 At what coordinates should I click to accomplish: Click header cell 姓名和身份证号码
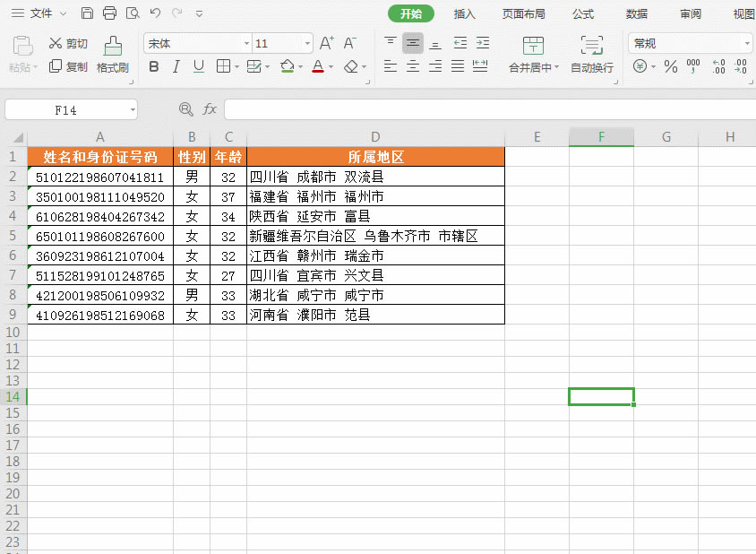point(100,157)
